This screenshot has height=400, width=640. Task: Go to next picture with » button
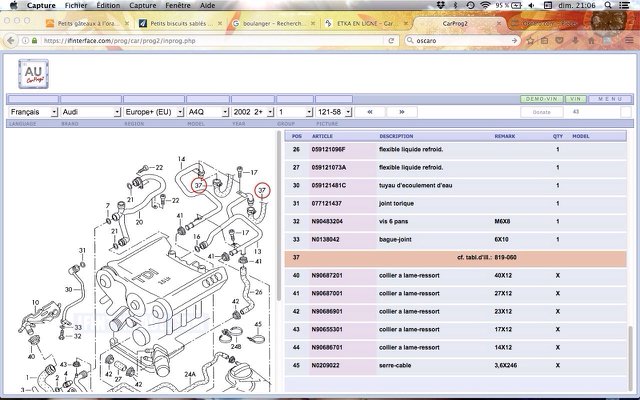point(402,112)
